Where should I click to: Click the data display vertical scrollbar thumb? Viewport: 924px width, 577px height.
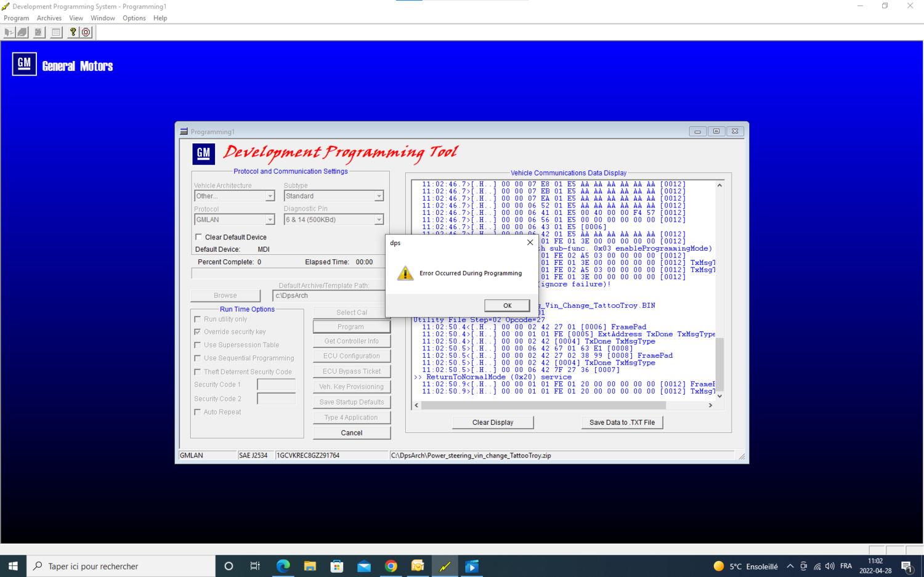(x=719, y=365)
